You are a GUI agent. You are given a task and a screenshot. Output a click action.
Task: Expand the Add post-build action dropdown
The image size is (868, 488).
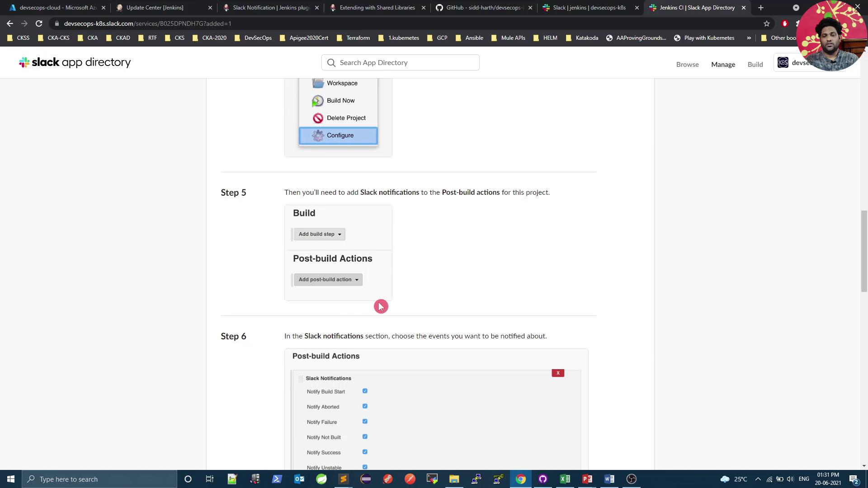click(x=328, y=280)
